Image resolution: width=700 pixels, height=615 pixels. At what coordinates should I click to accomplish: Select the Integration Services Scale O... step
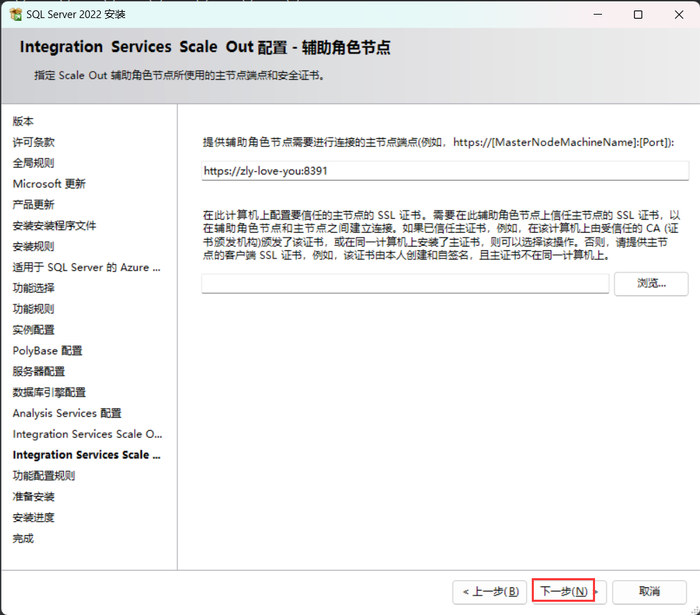88,434
